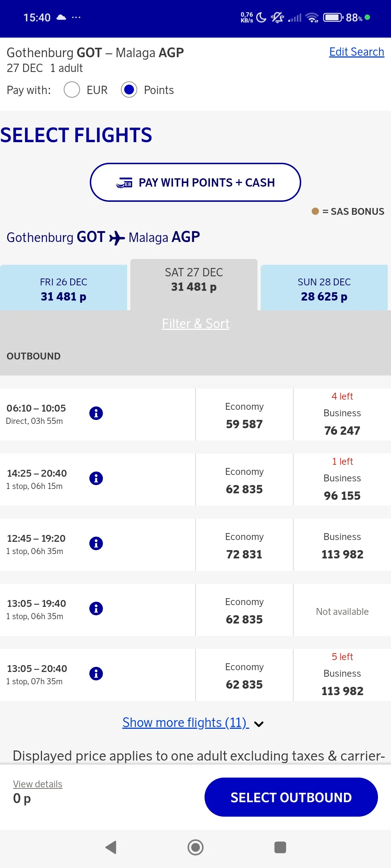
Task: Open info for the 12:45 – 19:20 flight
Action: [x=96, y=543]
